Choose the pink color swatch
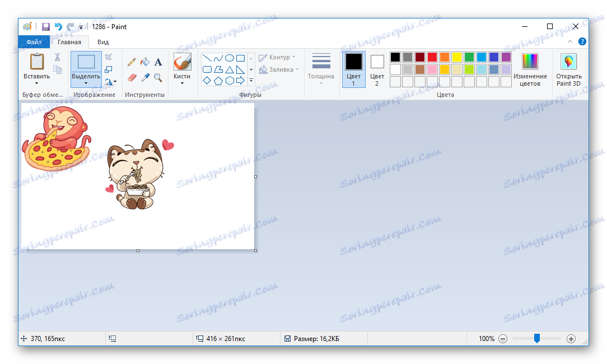Image resolution: width=607 pixels, height=364 pixels. 432,69
